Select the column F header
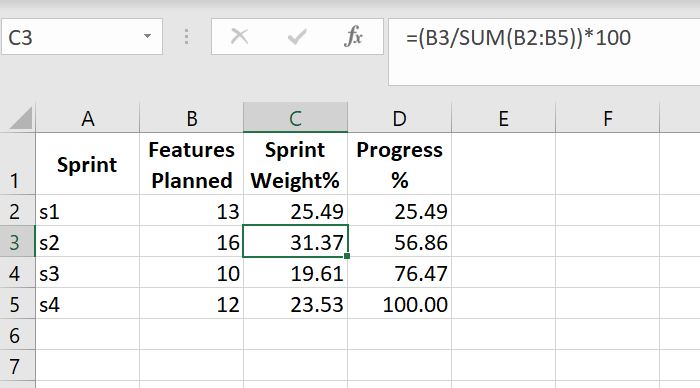The image size is (700, 388). click(608, 118)
